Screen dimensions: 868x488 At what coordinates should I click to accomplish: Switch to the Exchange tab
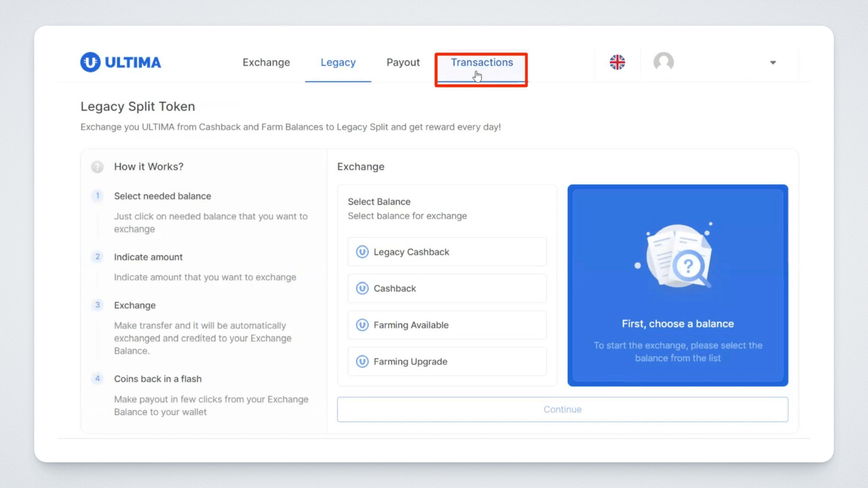(266, 62)
